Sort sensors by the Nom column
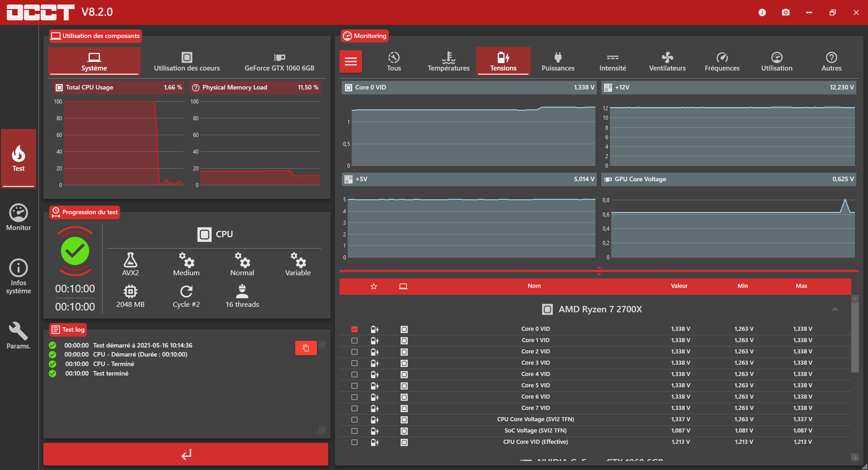This screenshot has height=470, width=868. (x=534, y=286)
